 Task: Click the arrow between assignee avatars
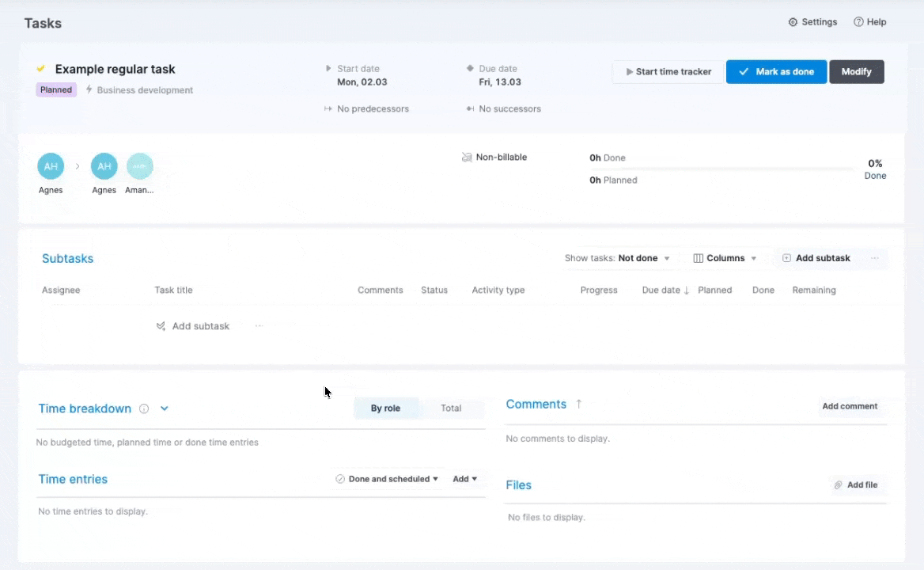point(78,166)
